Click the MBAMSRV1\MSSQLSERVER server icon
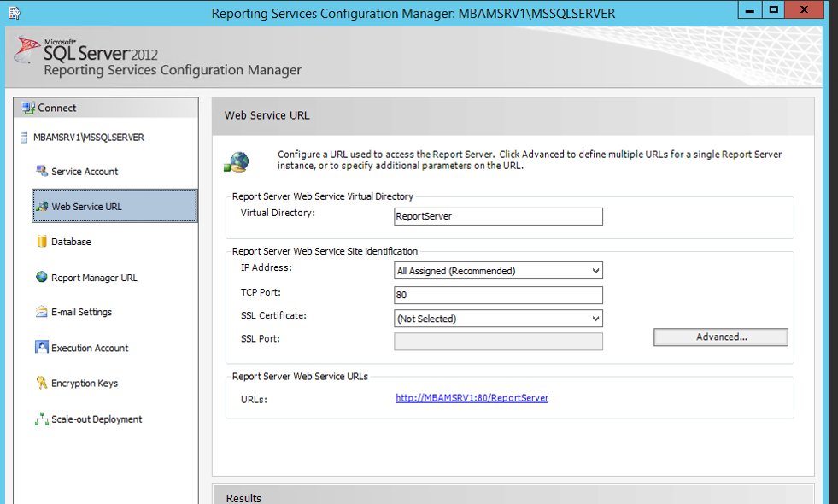The image size is (838, 504). (24, 138)
